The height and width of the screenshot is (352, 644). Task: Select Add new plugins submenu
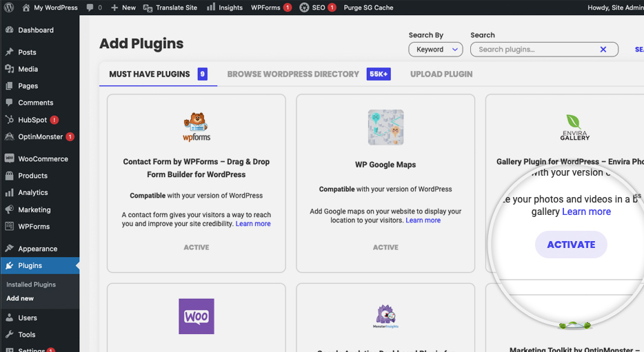click(20, 298)
